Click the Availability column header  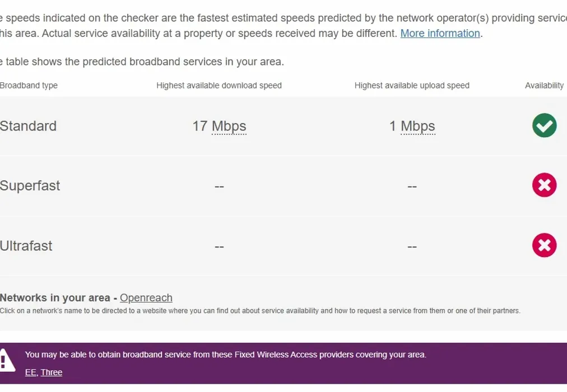point(544,86)
